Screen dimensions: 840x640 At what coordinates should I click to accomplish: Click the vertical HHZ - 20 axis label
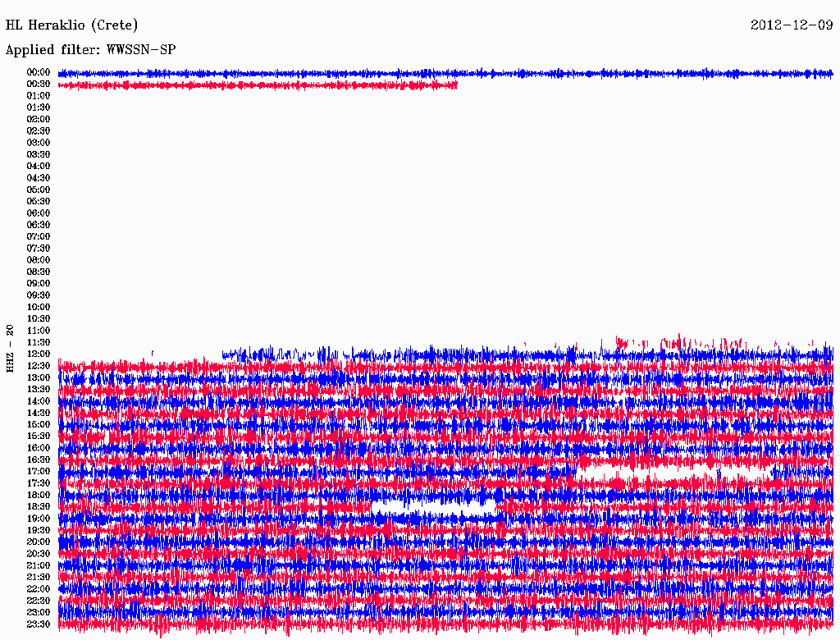pos(11,349)
